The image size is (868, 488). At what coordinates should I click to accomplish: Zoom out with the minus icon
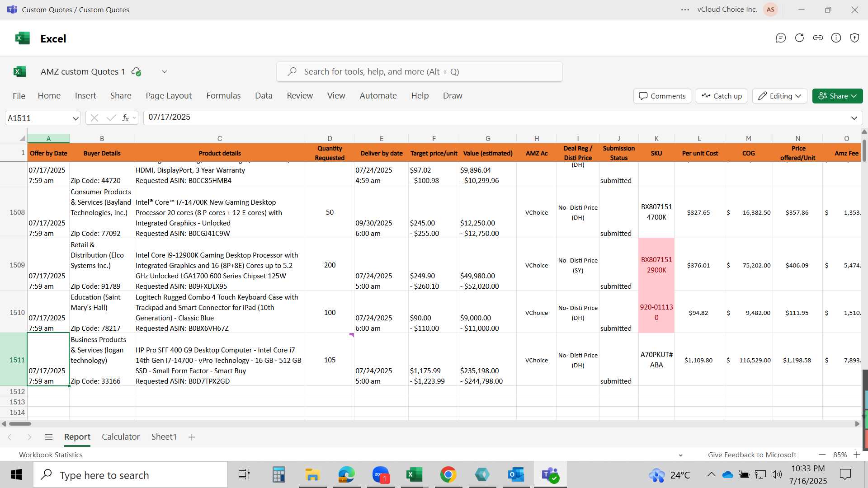coord(822,455)
